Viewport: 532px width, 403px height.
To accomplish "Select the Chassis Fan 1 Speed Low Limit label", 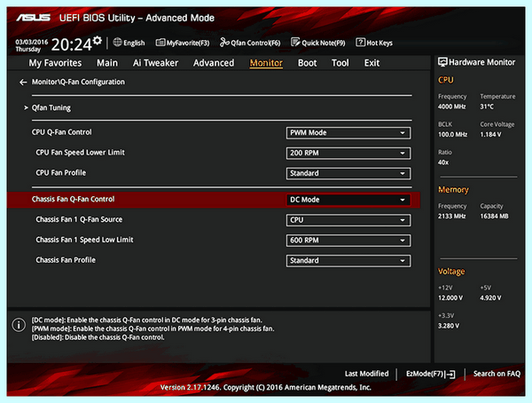I will tap(84, 240).
